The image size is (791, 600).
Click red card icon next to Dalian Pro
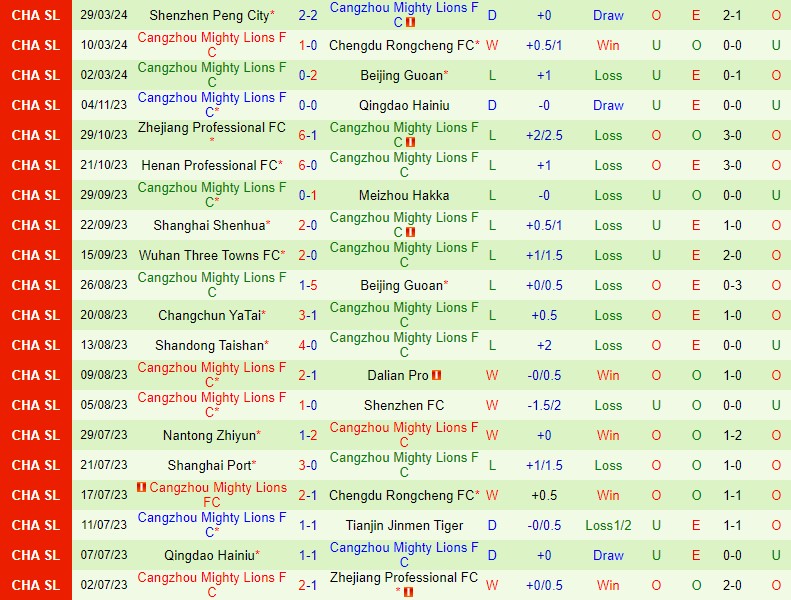tap(437, 375)
